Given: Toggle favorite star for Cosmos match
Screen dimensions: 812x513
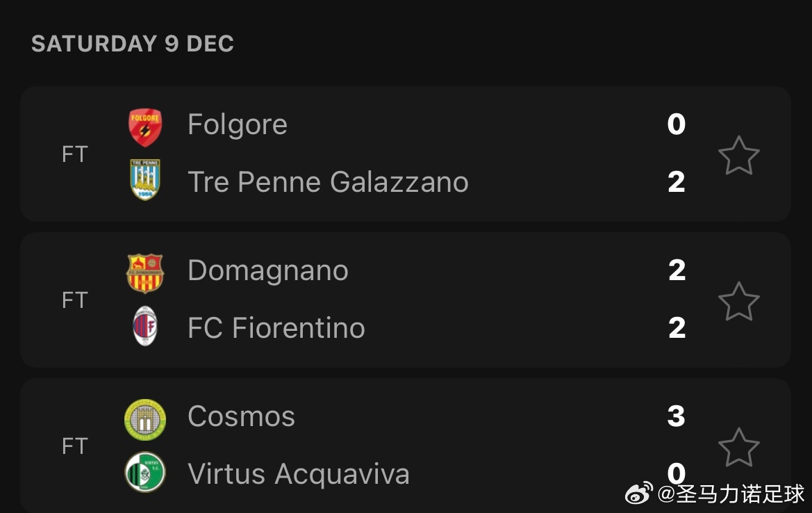Looking at the screenshot, I should (738, 447).
